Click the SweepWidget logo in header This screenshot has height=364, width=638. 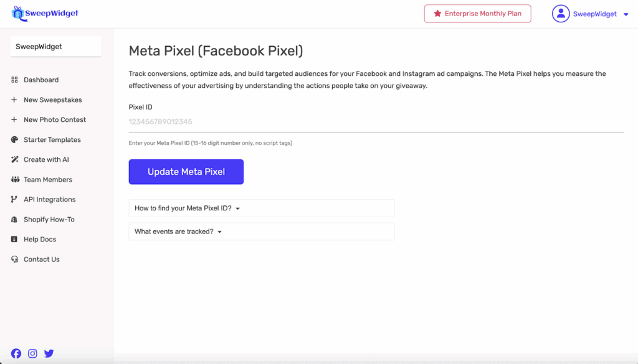(45, 13)
